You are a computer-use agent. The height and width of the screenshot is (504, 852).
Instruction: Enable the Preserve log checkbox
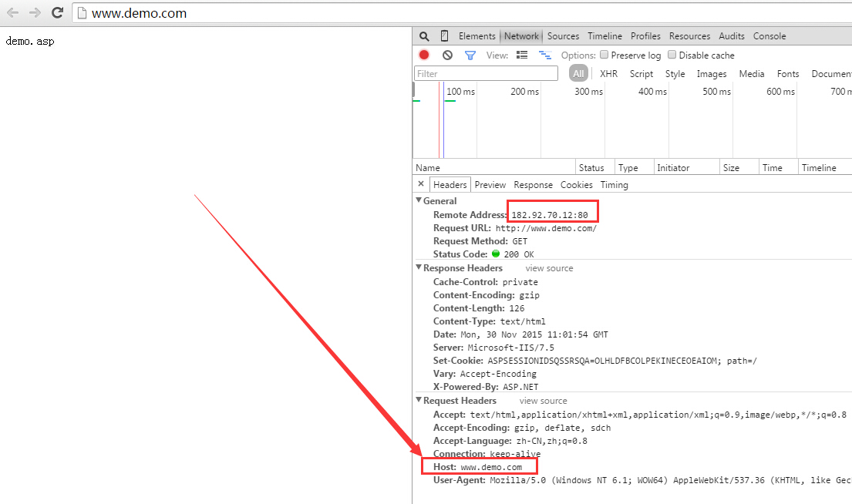(605, 55)
